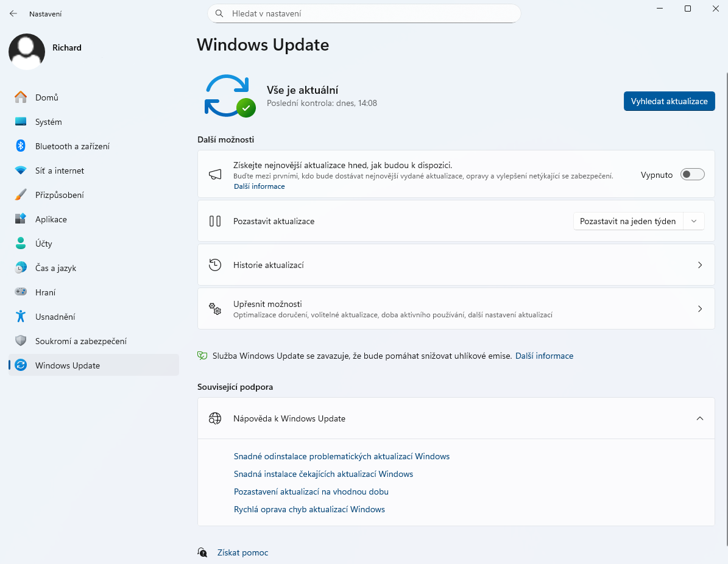Open the Rychlá oprava chyb aktualizací Windows link

pyautogui.click(x=309, y=509)
